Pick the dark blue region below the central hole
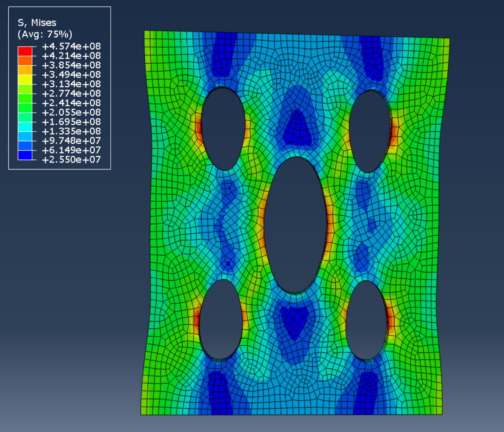 pos(295,320)
